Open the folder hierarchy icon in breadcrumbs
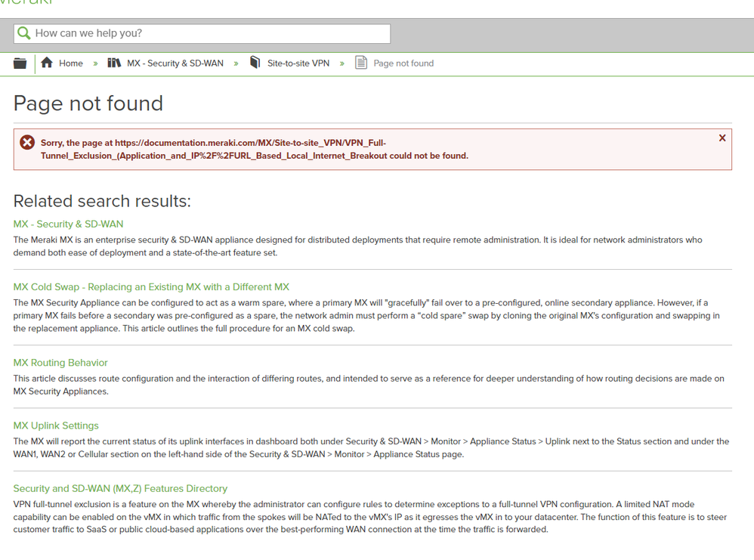The image size is (754, 560). coord(20,63)
